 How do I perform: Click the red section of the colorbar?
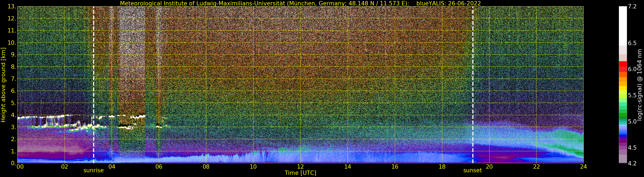click(623, 66)
